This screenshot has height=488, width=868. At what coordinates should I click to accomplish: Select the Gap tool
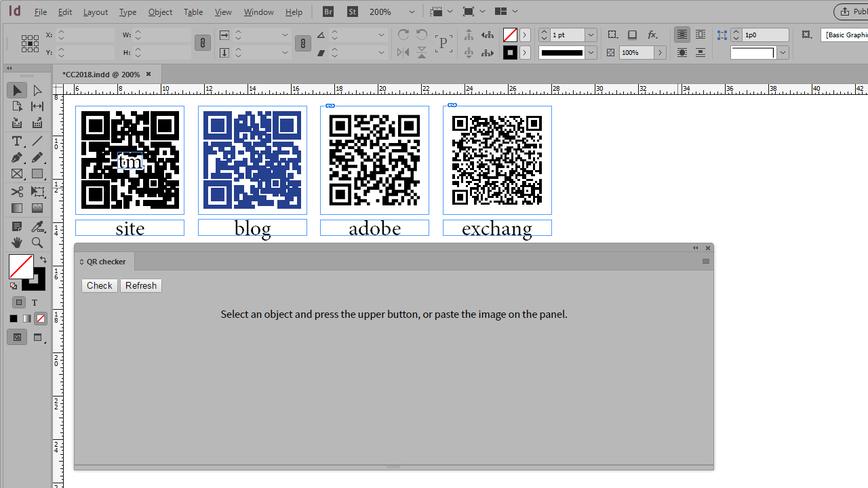coord(37,106)
